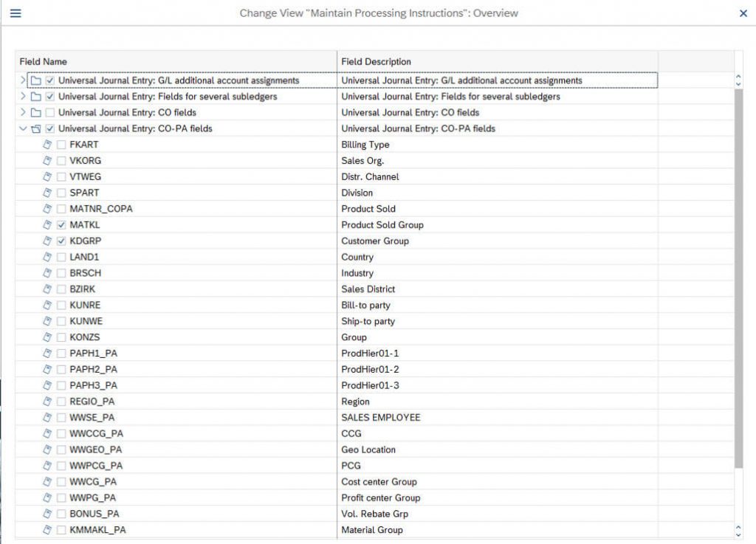Check the VKORG field checkbox
This screenshot has height=544, width=756.
tap(61, 160)
